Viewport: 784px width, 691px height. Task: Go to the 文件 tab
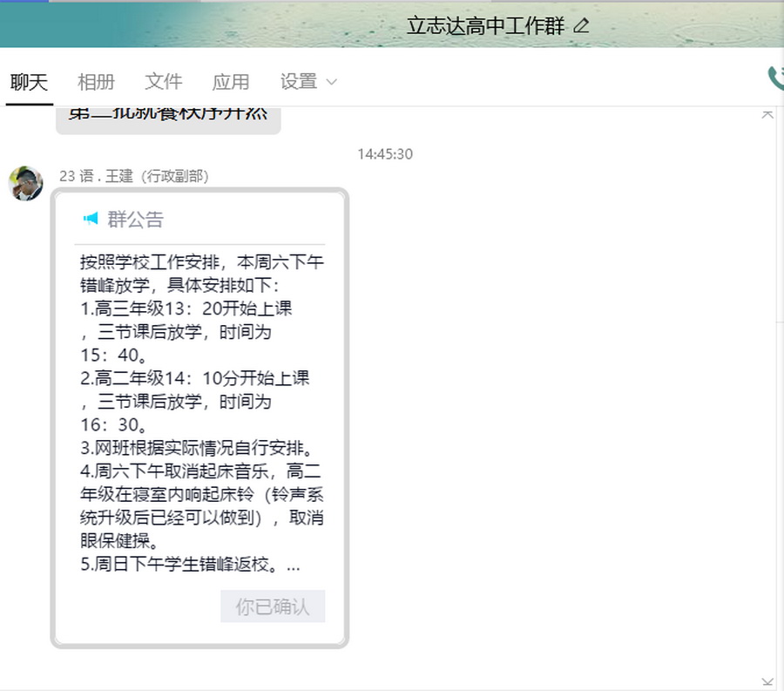163,82
